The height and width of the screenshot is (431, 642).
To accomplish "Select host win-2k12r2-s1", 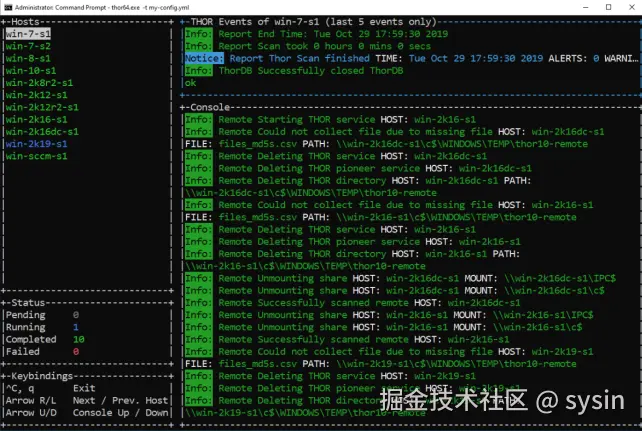I will 42,107.
